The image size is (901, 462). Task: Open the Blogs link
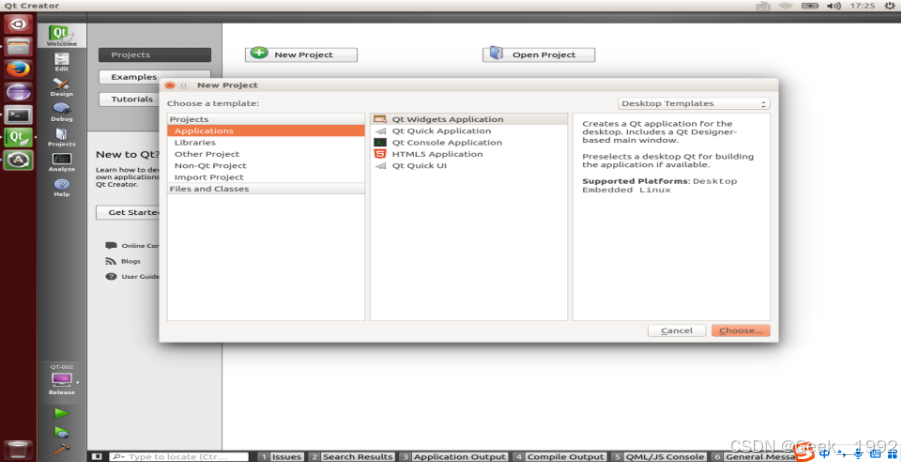pyautogui.click(x=123, y=261)
